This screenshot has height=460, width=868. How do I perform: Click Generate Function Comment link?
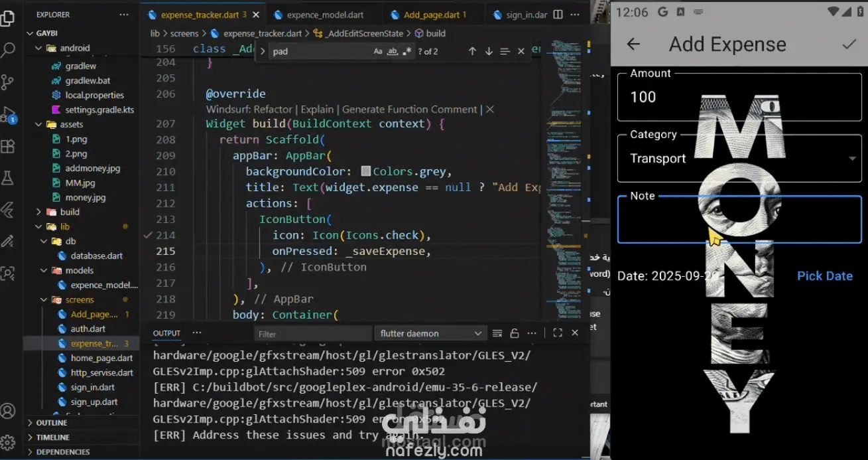click(x=410, y=110)
